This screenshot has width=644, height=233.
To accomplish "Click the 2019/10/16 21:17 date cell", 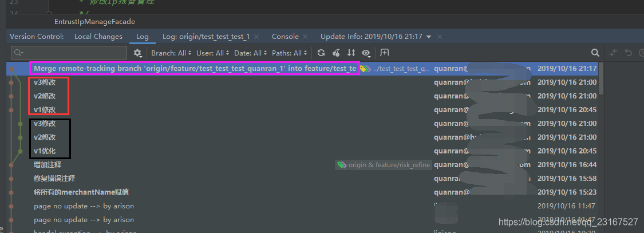I will [567, 69].
